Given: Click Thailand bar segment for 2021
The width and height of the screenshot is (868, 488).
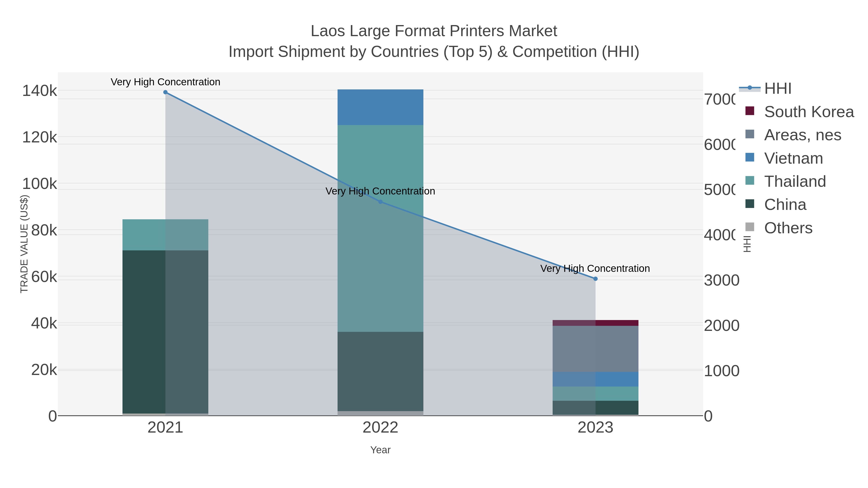Looking at the screenshot, I should tap(165, 235).
